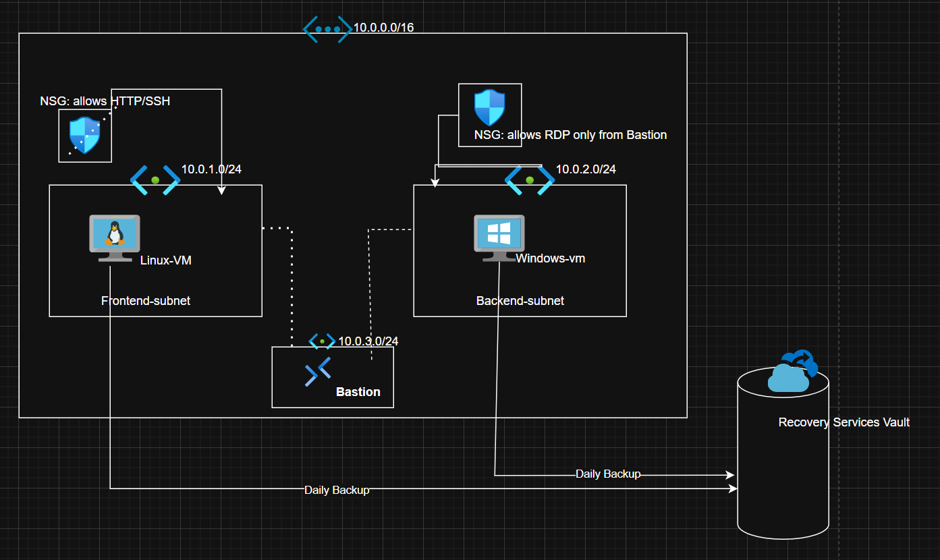Select the "NSG: allows RDP only from Bastion" text
Screen dimensions: 940x560
coord(570,135)
